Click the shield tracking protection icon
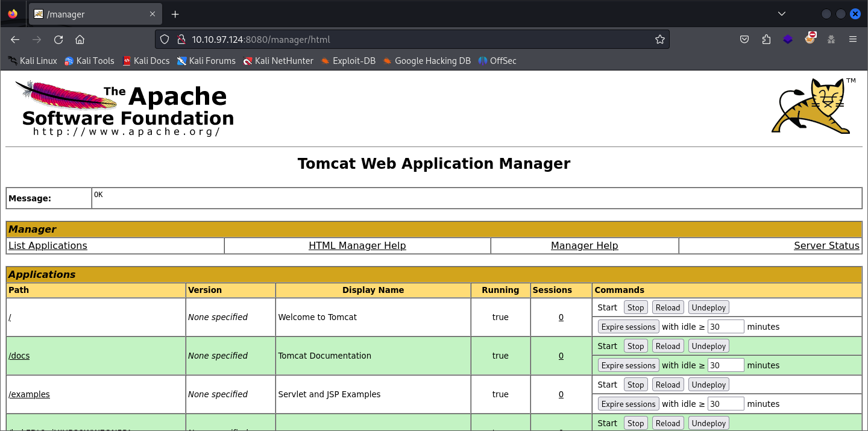Image resolution: width=868 pixels, height=431 pixels. point(165,40)
